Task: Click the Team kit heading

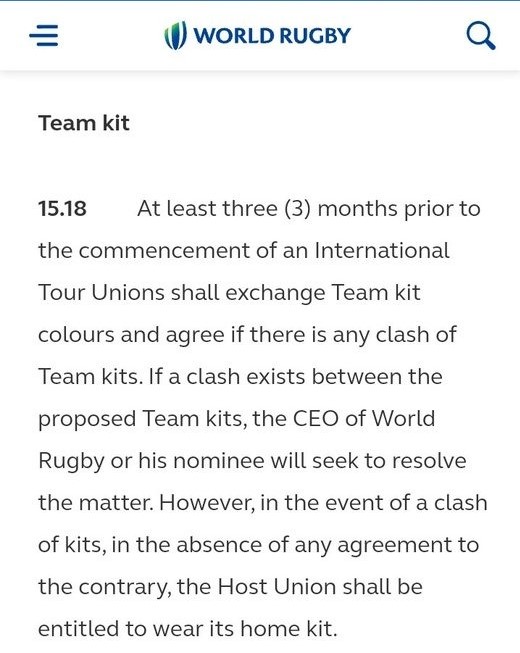Action: 84,123
